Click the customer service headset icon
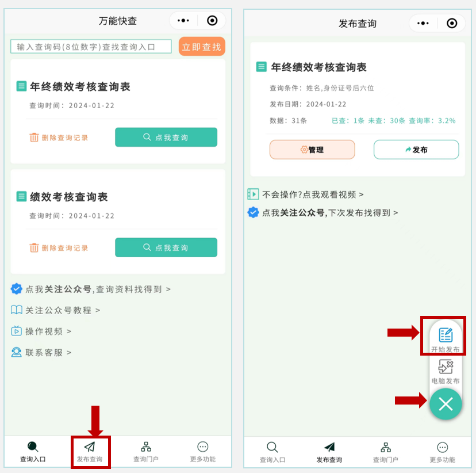Screen dimensions: 476x473 (17, 352)
